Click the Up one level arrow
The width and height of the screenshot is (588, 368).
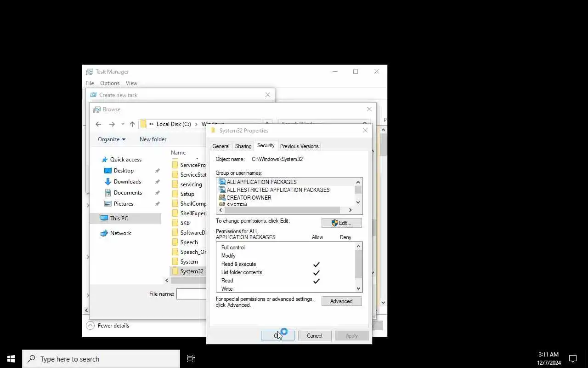[x=132, y=124]
